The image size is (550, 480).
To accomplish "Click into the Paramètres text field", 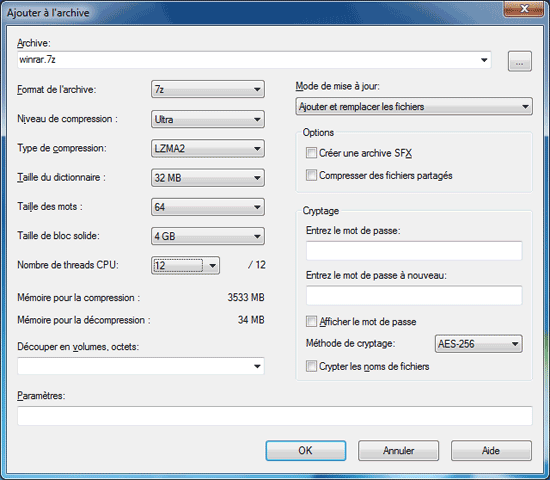I will [x=275, y=416].
